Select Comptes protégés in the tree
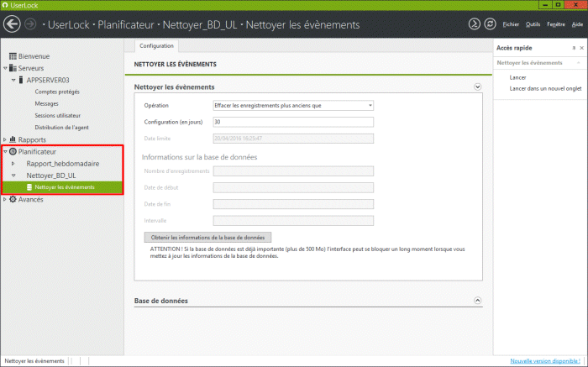The height and width of the screenshot is (367, 588). coord(57,92)
